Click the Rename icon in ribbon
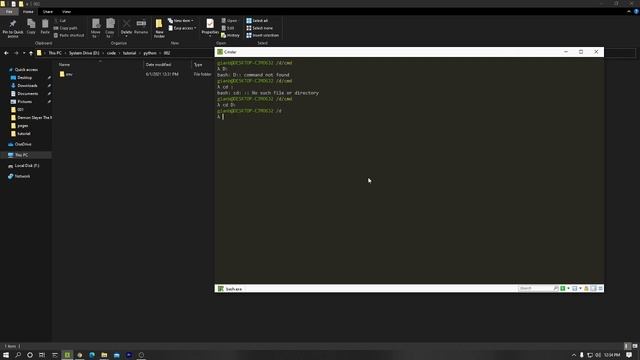 point(141,27)
